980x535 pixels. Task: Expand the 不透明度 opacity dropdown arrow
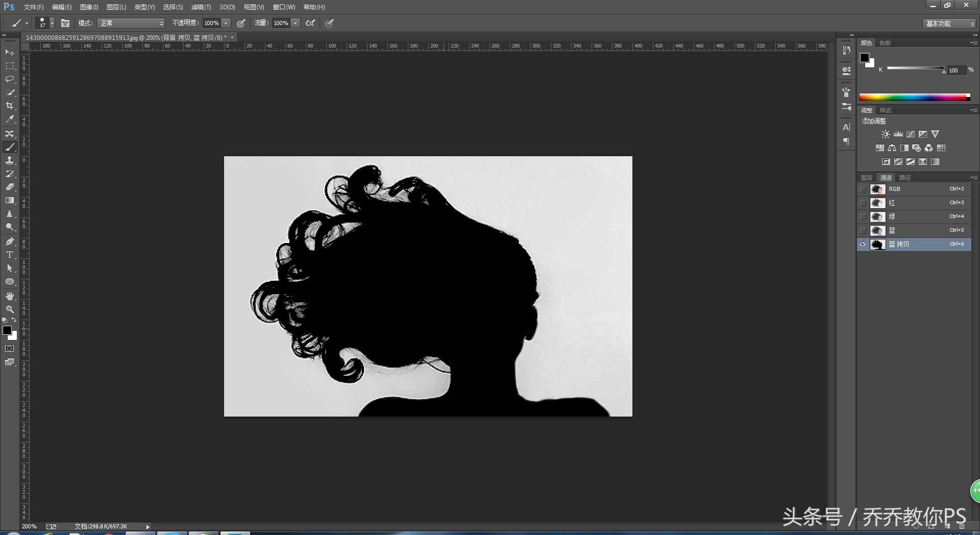point(226,23)
